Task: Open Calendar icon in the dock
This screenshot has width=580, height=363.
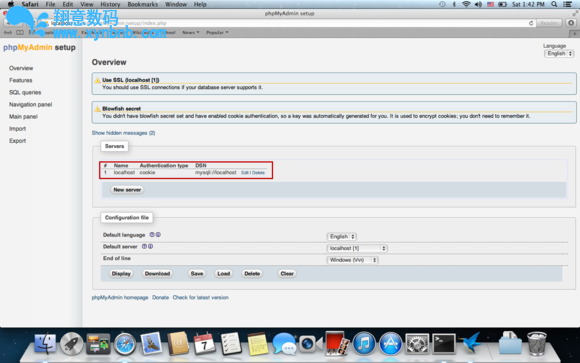Action: pos(204,344)
